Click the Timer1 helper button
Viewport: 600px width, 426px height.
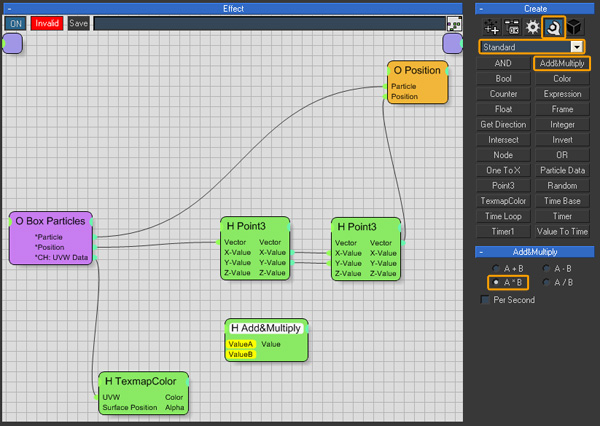click(503, 232)
